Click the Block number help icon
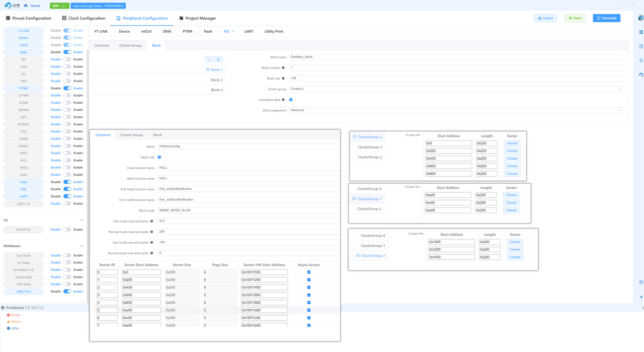 tap(283, 67)
